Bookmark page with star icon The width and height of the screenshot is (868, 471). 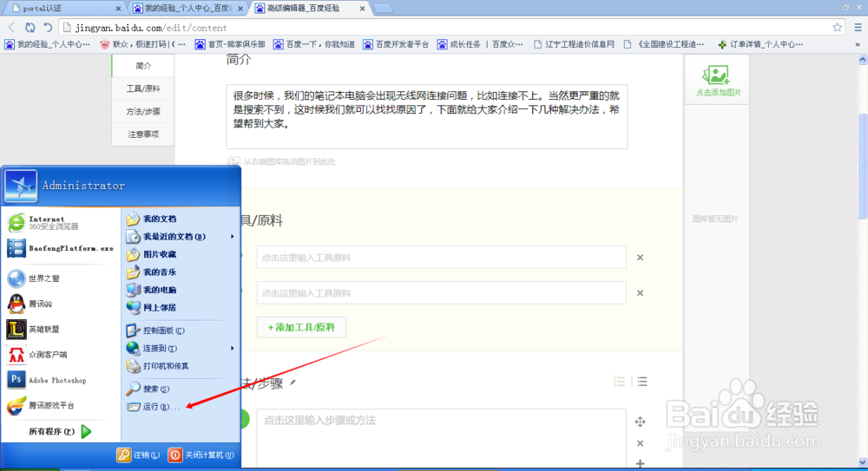(837, 27)
